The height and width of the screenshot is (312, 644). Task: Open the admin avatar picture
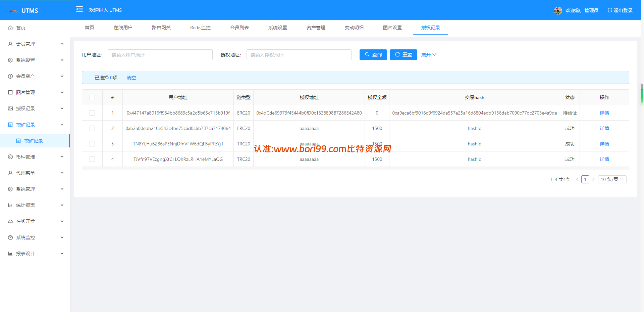558,11
